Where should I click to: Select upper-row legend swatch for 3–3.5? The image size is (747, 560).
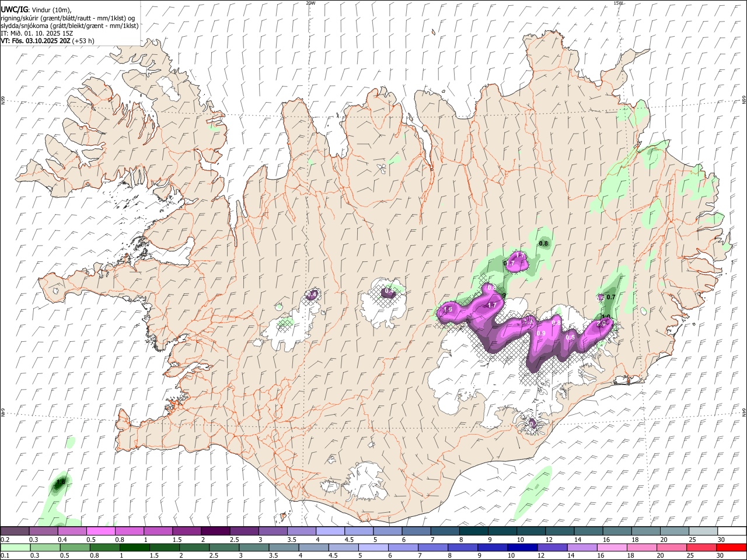pyautogui.click(x=273, y=531)
